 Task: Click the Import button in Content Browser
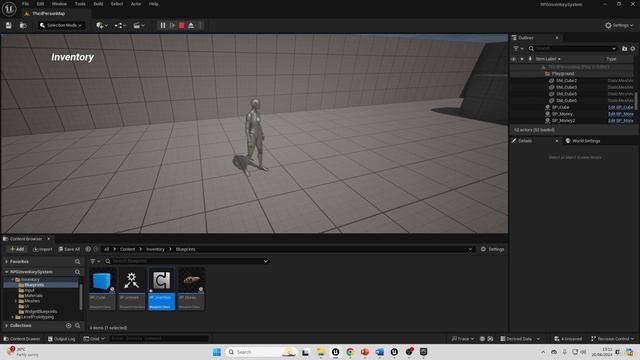[42, 249]
